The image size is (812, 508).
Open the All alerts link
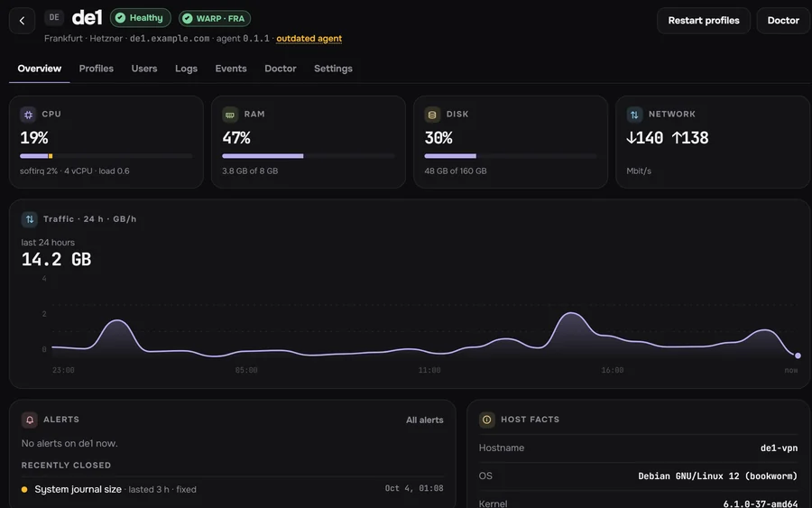tap(425, 420)
